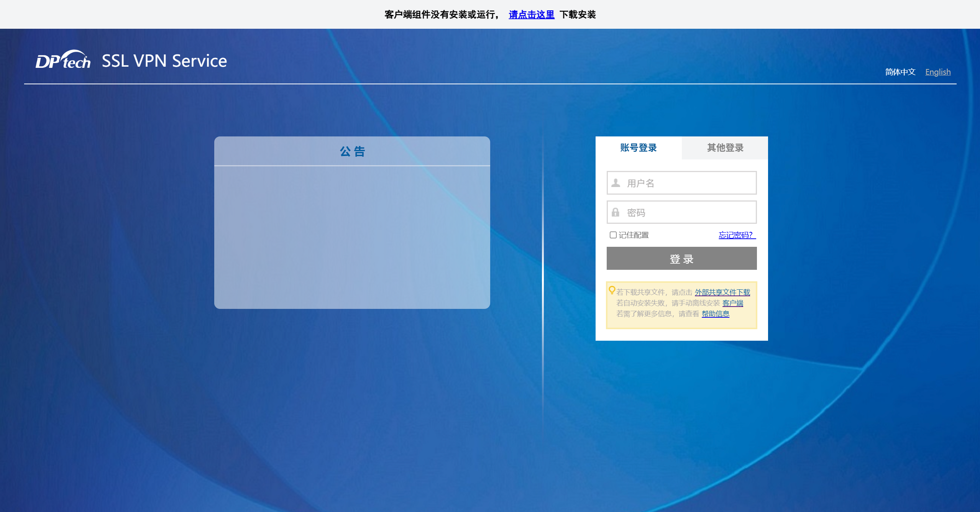This screenshot has width=980, height=512.
Task: Click the padlock icon in password field
Action: (616, 212)
